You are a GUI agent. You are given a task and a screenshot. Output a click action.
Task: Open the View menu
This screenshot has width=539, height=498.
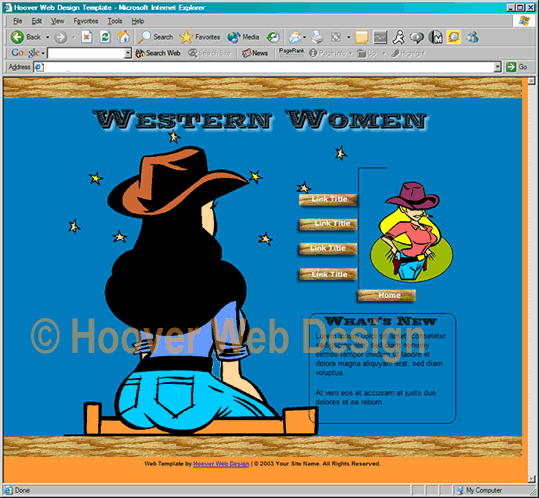(57, 21)
